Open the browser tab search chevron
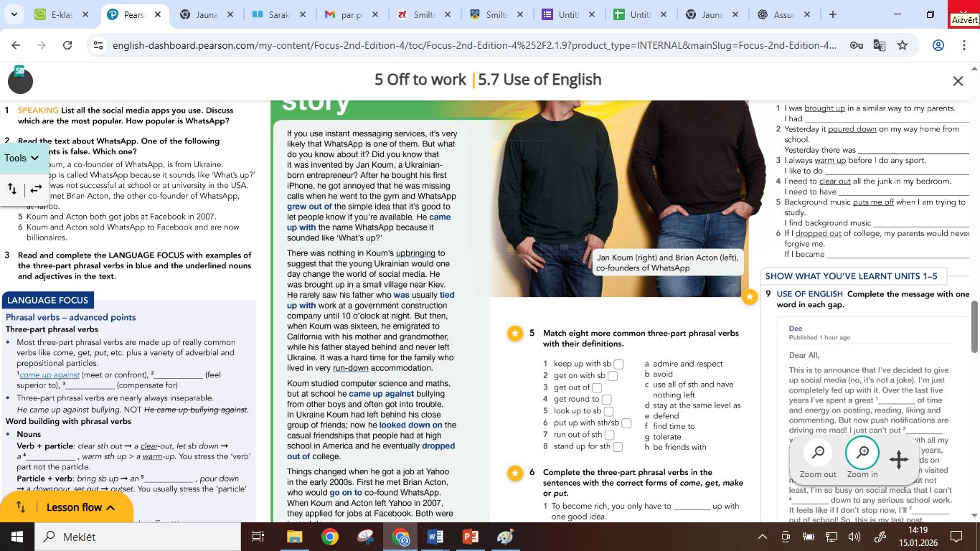980x551 pixels. point(14,14)
